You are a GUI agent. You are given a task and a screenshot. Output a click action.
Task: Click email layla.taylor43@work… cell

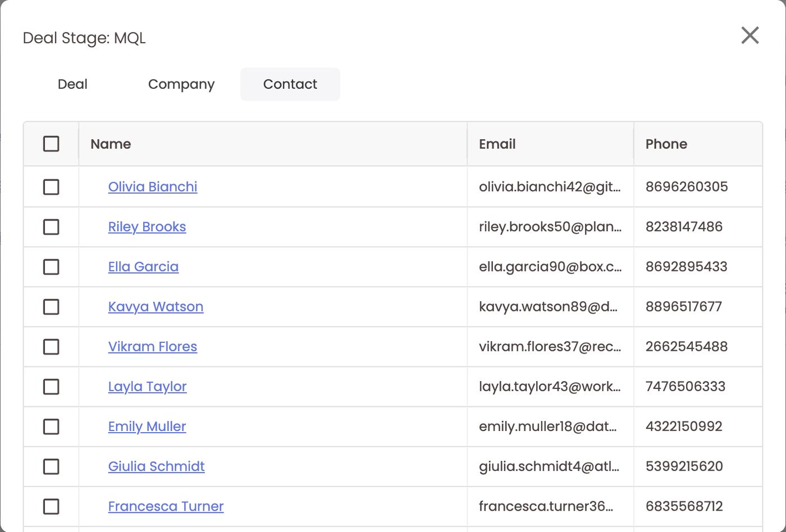[550, 387]
